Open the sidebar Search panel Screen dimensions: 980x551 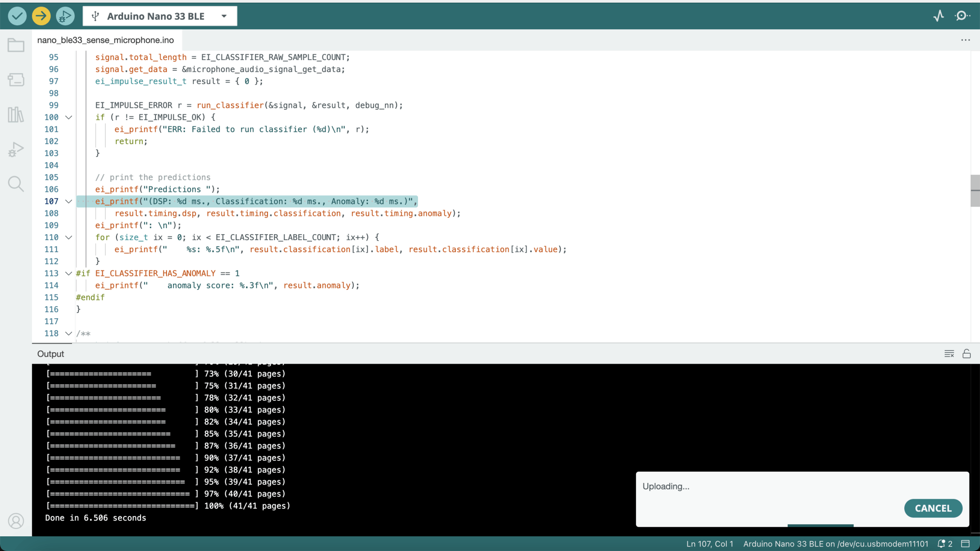tap(16, 184)
